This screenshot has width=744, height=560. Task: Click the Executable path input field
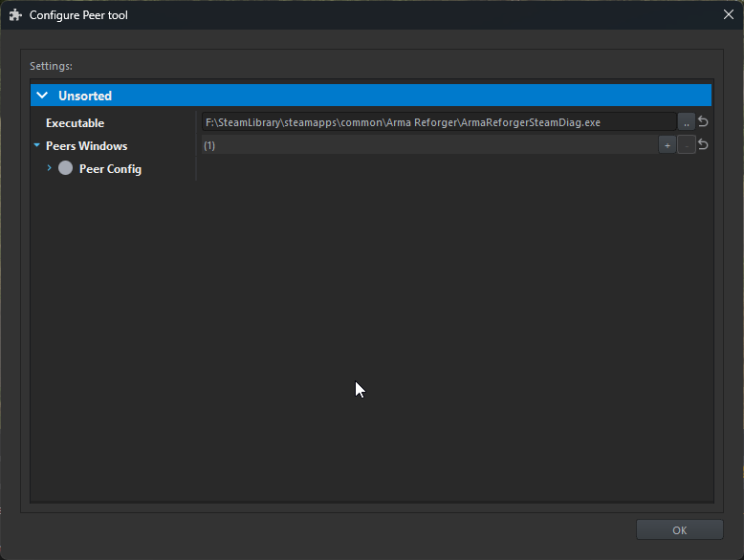pos(438,122)
